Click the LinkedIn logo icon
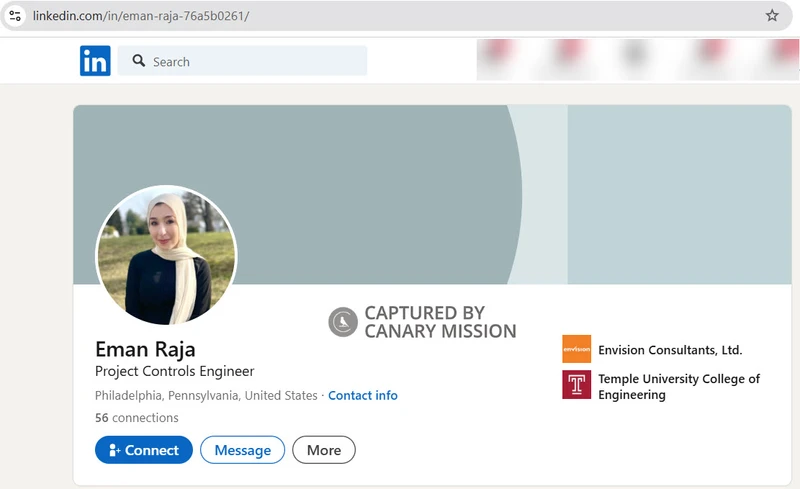The height and width of the screenshot is (489, 800). (95, 61)
